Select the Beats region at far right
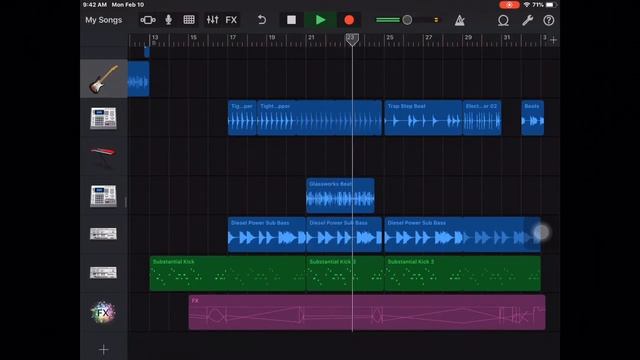This screenshot has width=640, height=360. 533,118
